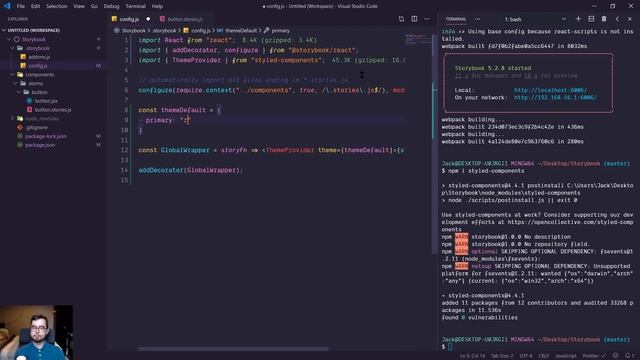The image size is (640, 360).
Task: Open package.json in the explorer
Action: 40,145
